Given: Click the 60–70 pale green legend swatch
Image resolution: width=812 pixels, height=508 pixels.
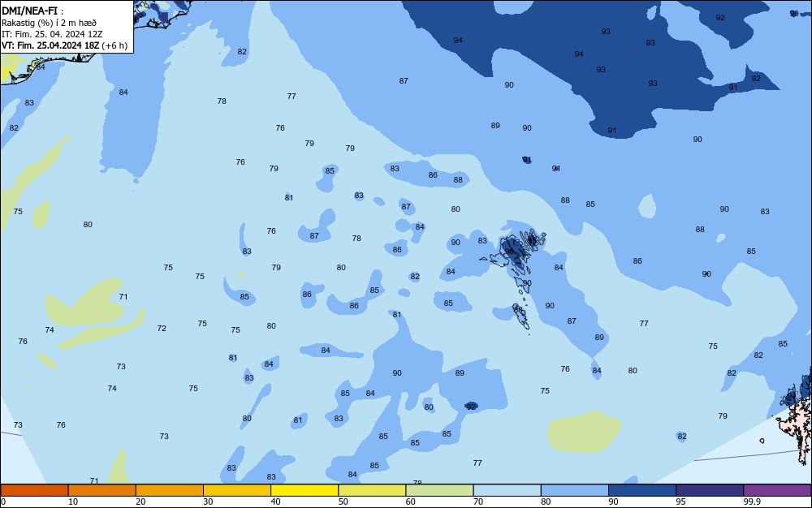Looking at the screenshot, I should pyautogui.click(x=439, y=490).
